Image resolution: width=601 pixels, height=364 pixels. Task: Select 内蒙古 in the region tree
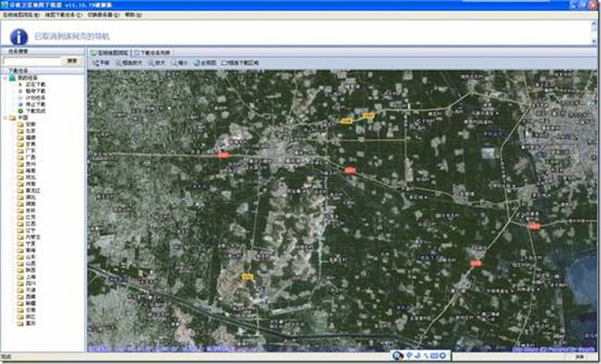click(x=29, y=237)
